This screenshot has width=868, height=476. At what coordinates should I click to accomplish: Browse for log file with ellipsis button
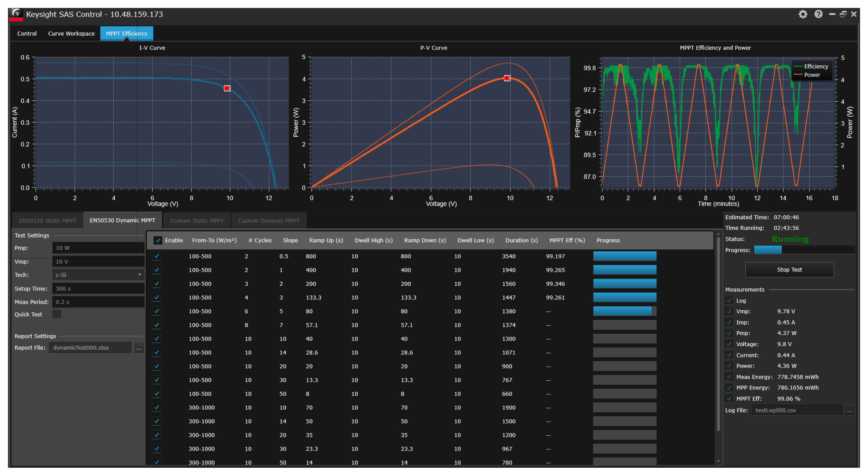click(849, 410)
